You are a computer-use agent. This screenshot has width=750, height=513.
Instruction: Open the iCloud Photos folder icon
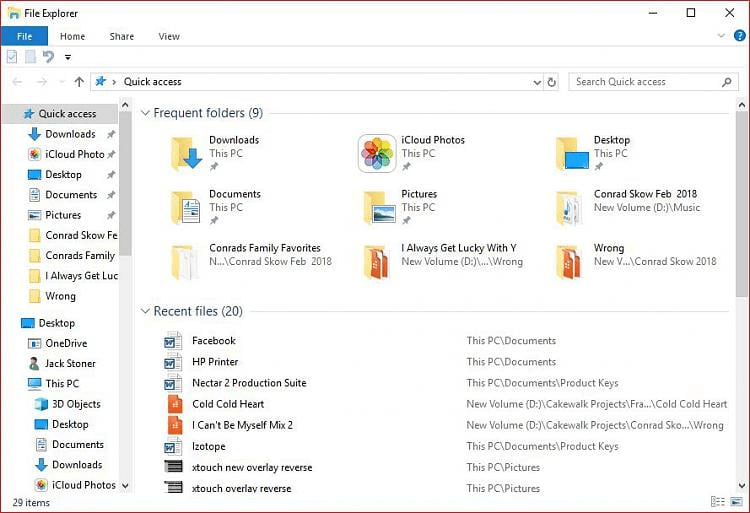tap(377, 154)
